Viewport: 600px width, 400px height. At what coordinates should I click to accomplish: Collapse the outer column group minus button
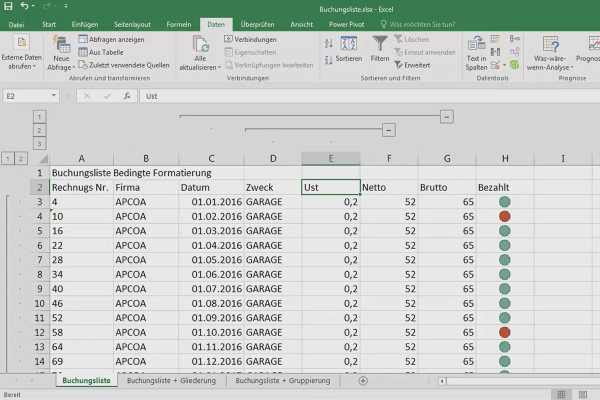click(x=447, y=117)
